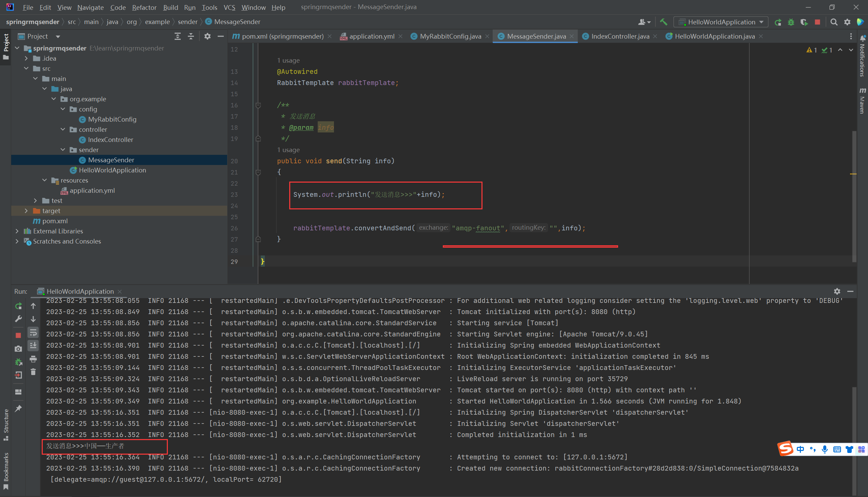Click the print console icon
This screenshot has height=497, width=868.
coord(33,359)
